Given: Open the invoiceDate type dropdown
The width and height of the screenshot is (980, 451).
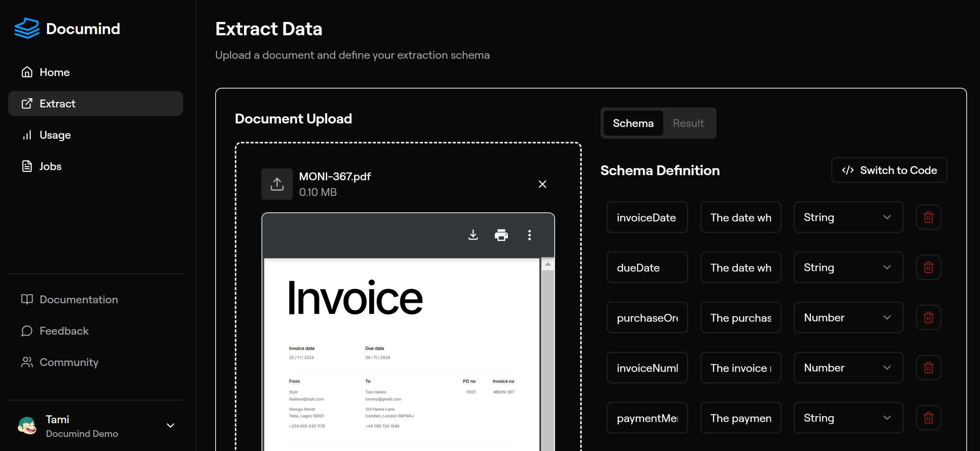Looking at the screenshot, I should pyautogui.click(x=848, y=217).
